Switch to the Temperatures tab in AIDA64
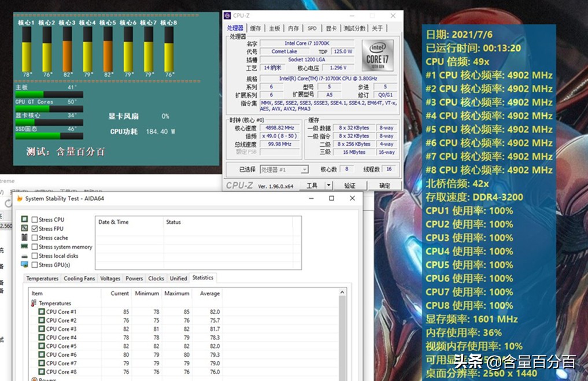Image resolution: width=588 pixels, height=381 pixels. tap(41, 278)
